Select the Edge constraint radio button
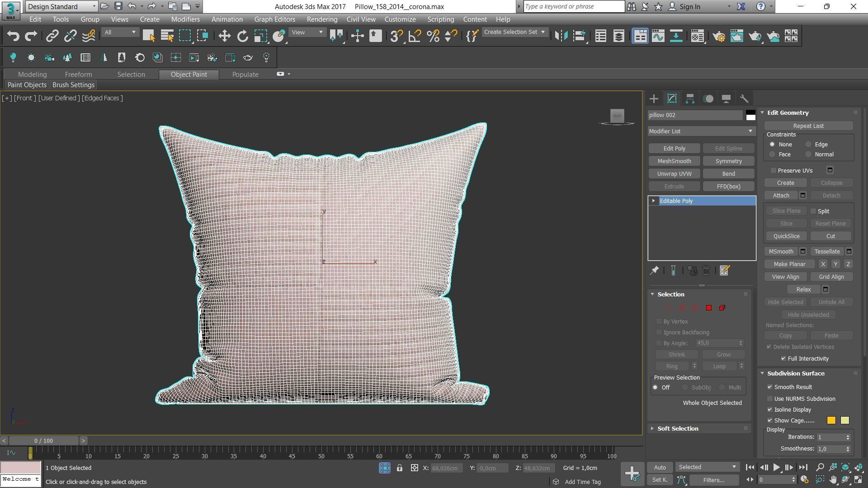This screenshot has width=868, height=488. [808, 145]
